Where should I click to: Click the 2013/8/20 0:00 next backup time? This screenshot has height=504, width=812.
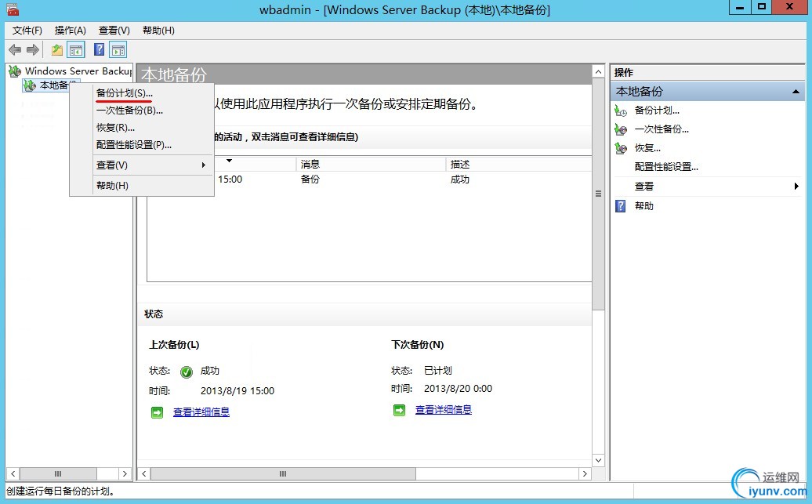(x=458, y=389)
